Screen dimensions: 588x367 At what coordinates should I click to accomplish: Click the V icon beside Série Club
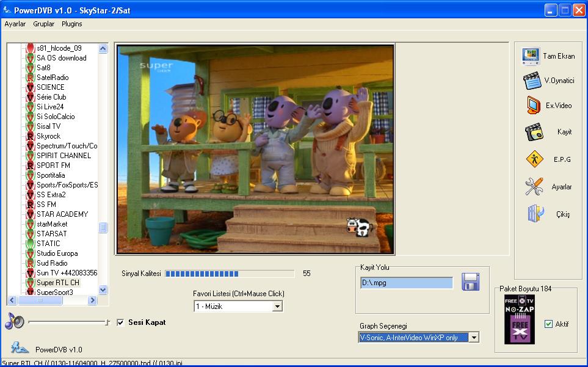pyautogui.click(x=30, y=97)
